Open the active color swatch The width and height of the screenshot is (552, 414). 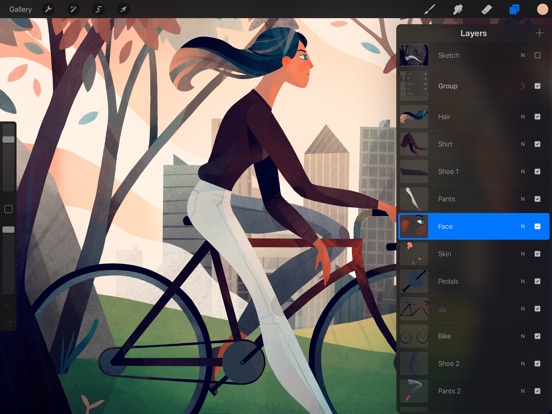542,10
